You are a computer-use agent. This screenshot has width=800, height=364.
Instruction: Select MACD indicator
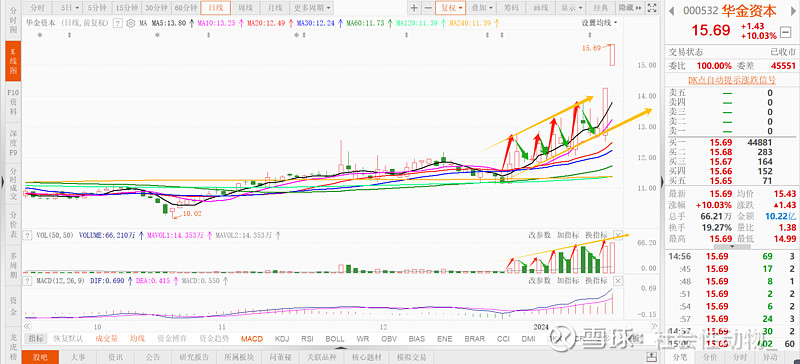click(x=252, y=338)
